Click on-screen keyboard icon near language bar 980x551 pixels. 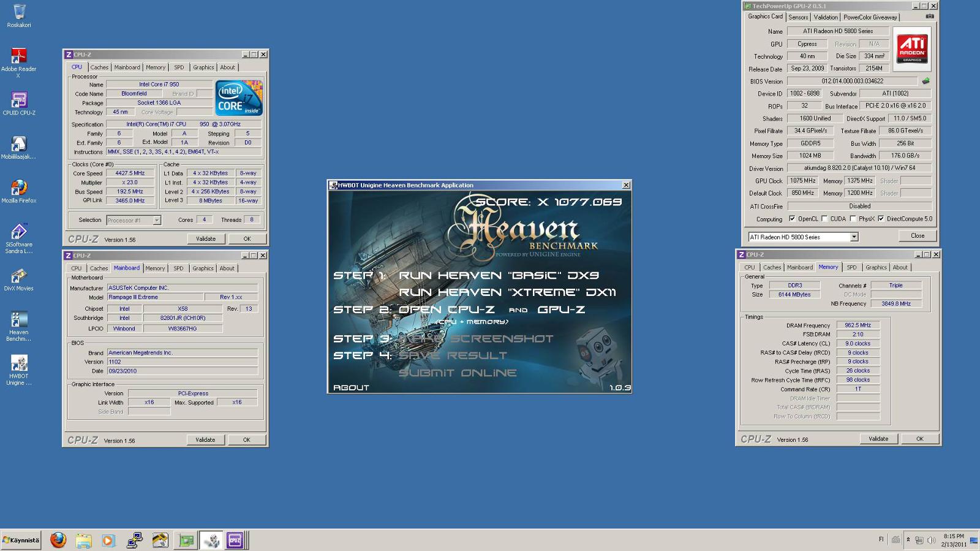[895, 540]
